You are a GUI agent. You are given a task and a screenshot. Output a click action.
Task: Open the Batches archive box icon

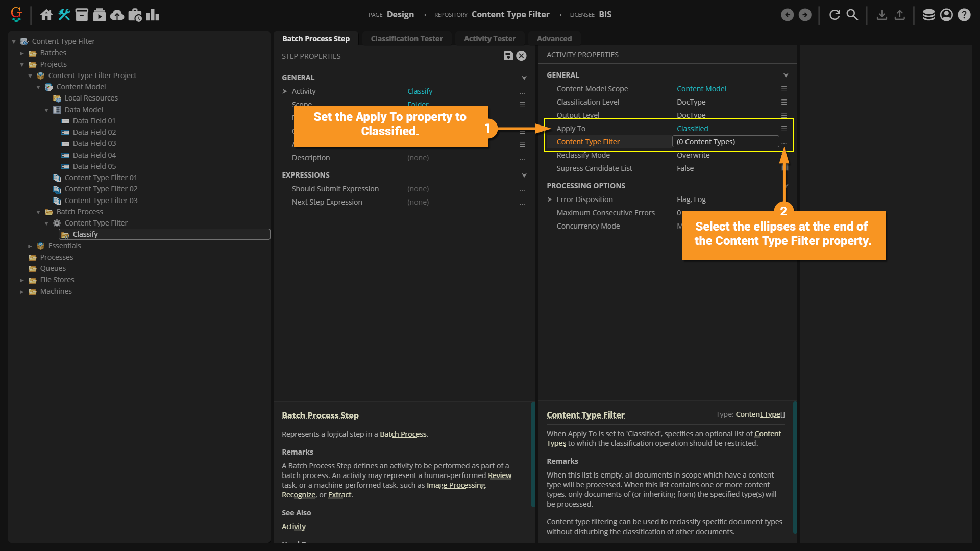pos(82,15)
